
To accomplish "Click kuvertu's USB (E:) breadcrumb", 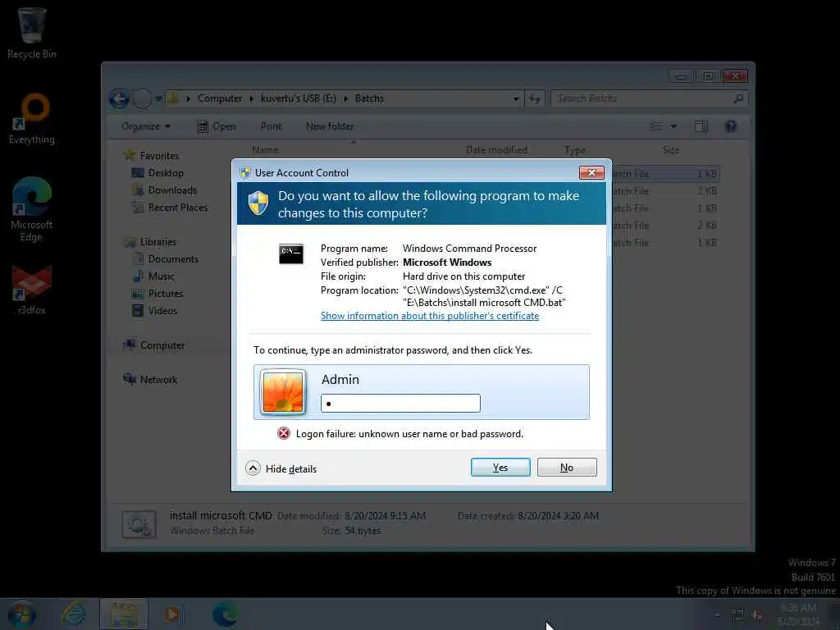I will tap(299, 98).
